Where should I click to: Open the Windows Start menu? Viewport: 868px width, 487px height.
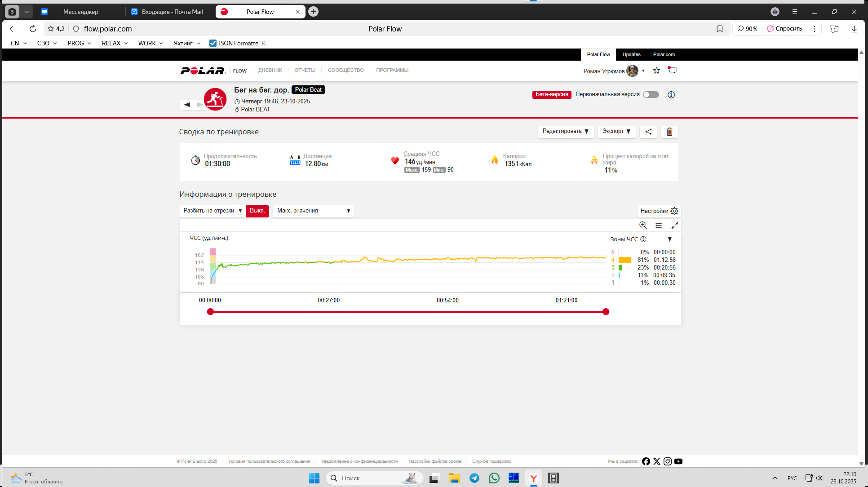pos(314,478)
